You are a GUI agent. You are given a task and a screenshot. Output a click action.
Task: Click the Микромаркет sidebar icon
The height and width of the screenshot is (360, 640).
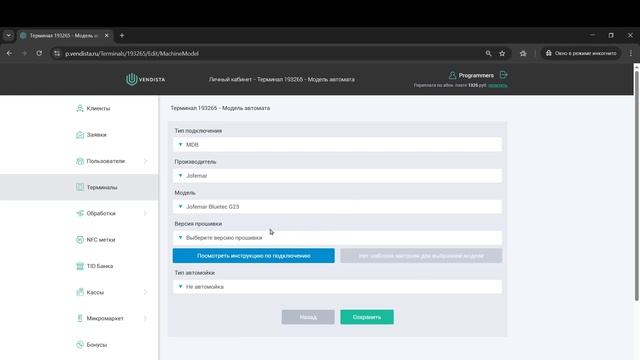point(80,318)
